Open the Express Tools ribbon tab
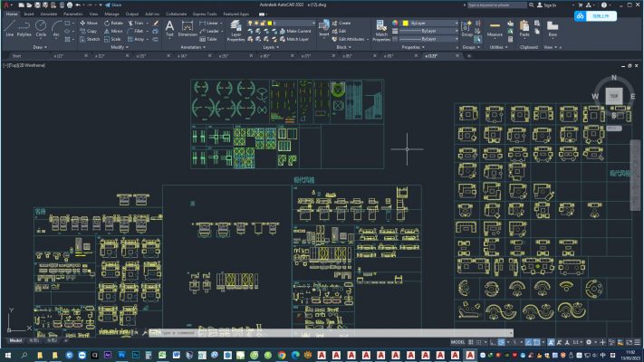The image size is (644, 362). pos(207,14)
